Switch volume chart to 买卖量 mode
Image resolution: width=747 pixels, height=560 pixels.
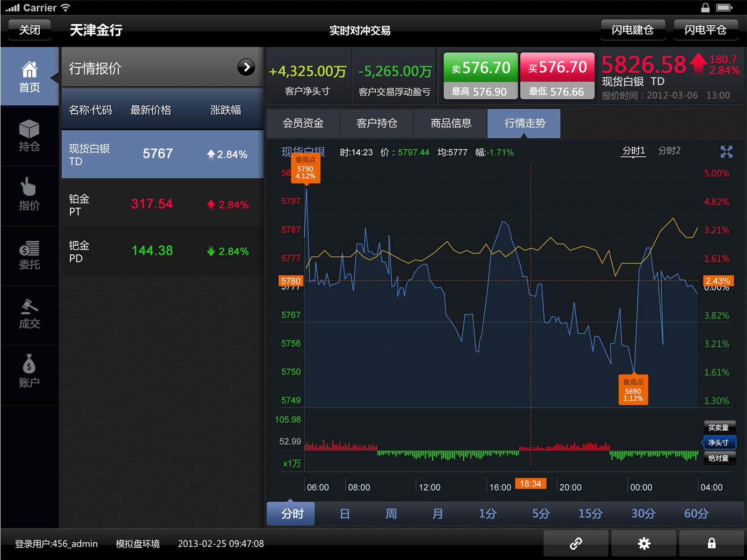pyautogui.click(x=719, y=427)
